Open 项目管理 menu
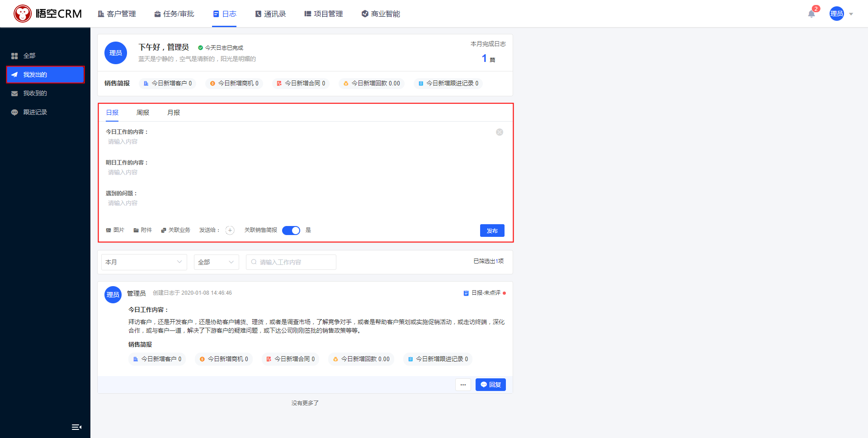Viewport: 868px width, 438px height. point(324,14)
